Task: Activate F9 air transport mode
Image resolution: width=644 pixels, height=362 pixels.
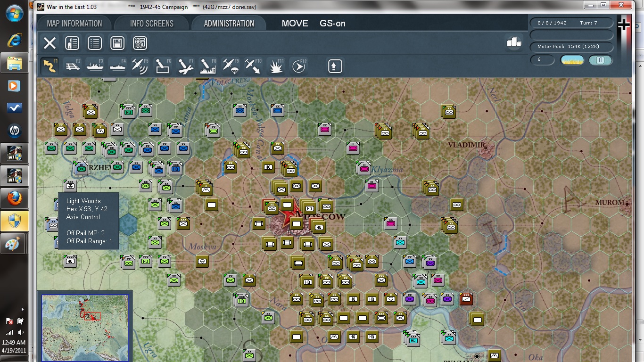Action: click(x=231, y=66)
